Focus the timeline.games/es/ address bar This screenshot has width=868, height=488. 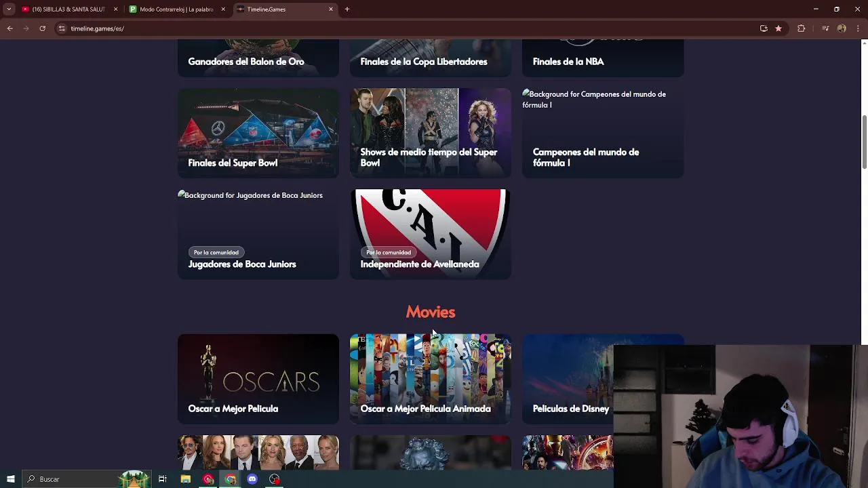coord(407,28)
